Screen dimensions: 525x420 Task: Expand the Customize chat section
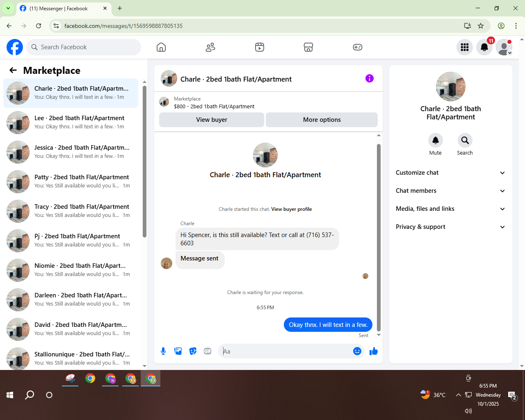pyautogui.click(x=450, y=173)
